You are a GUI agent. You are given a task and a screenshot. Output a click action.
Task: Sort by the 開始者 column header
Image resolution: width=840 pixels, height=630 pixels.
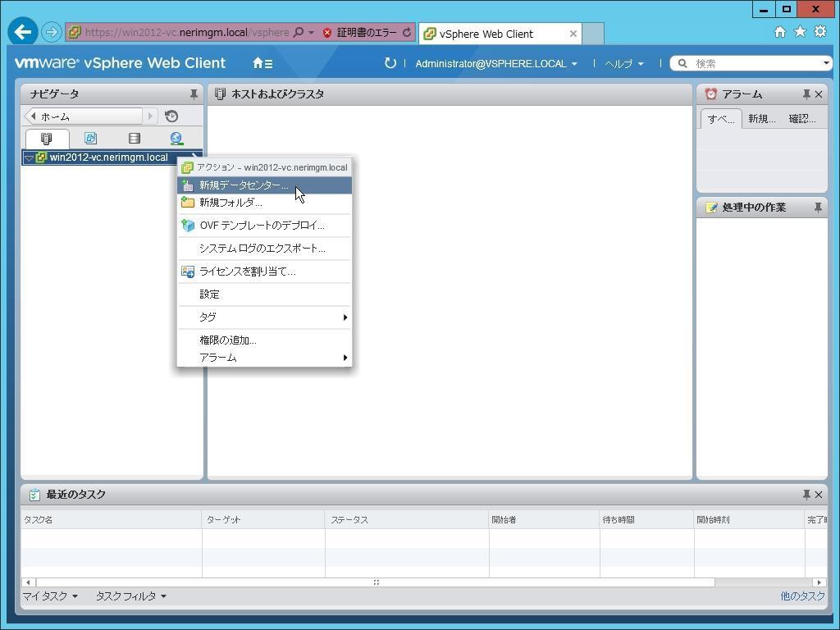pos(545,519)
